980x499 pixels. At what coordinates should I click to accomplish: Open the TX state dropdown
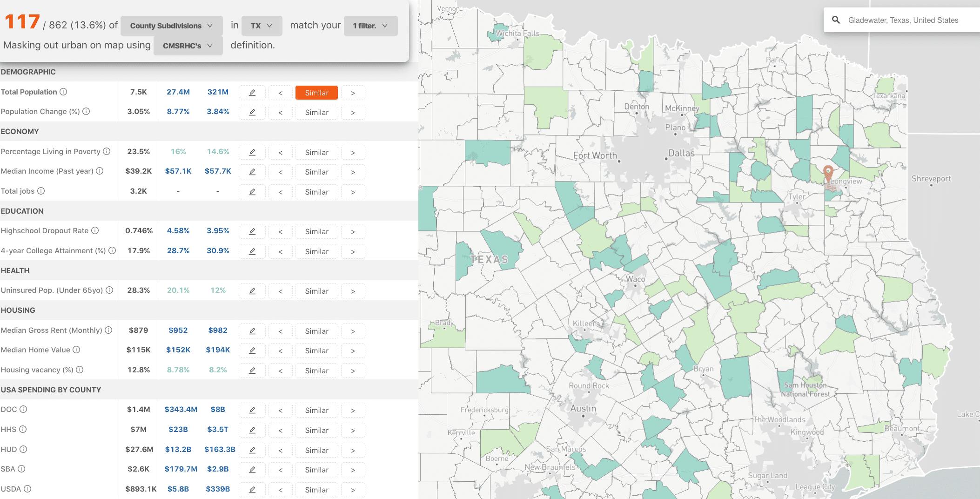[x=262, y=26]
